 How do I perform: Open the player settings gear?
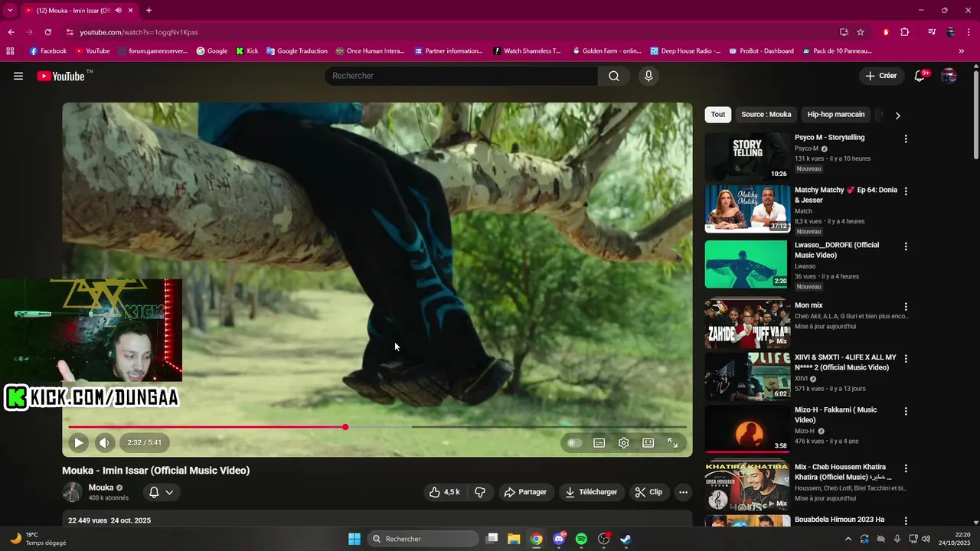pos(624,442)
